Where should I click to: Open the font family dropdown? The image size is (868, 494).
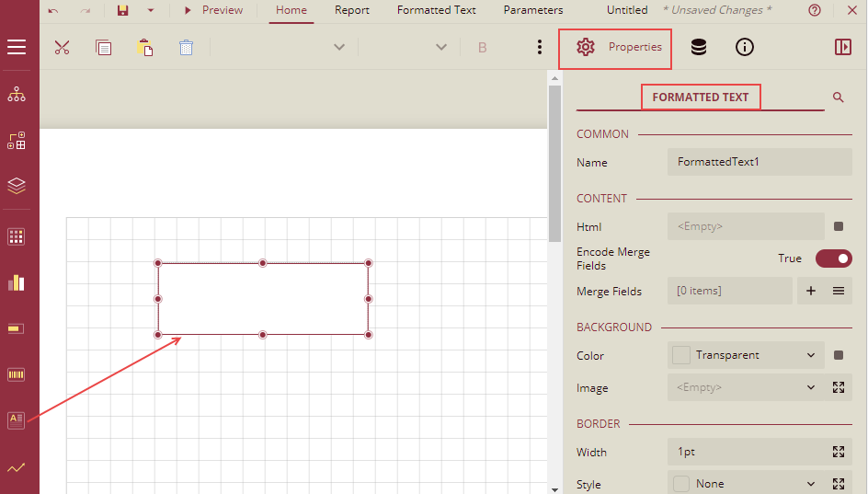pos(339,47)
